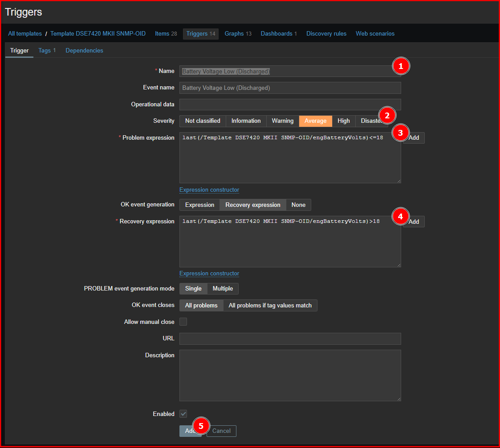Choose Average severity
500x448 pixels.
[315, 121]
